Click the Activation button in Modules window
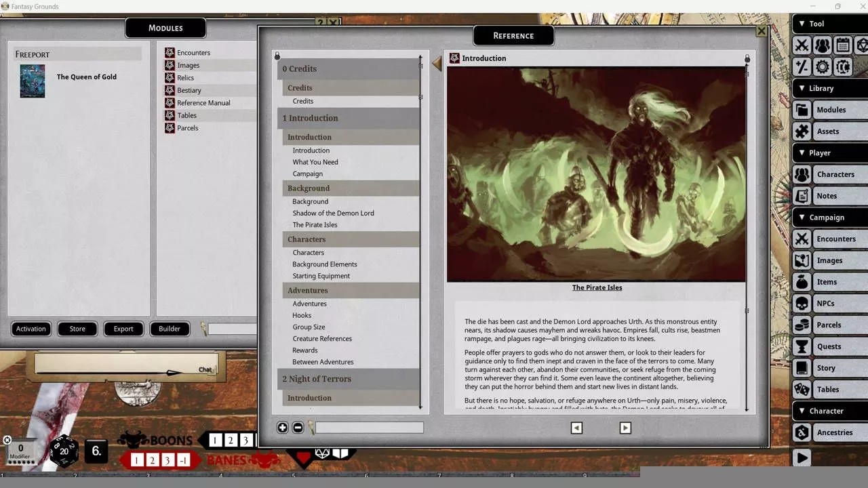This screenshot has width=868, height=488. click(31, 329)
